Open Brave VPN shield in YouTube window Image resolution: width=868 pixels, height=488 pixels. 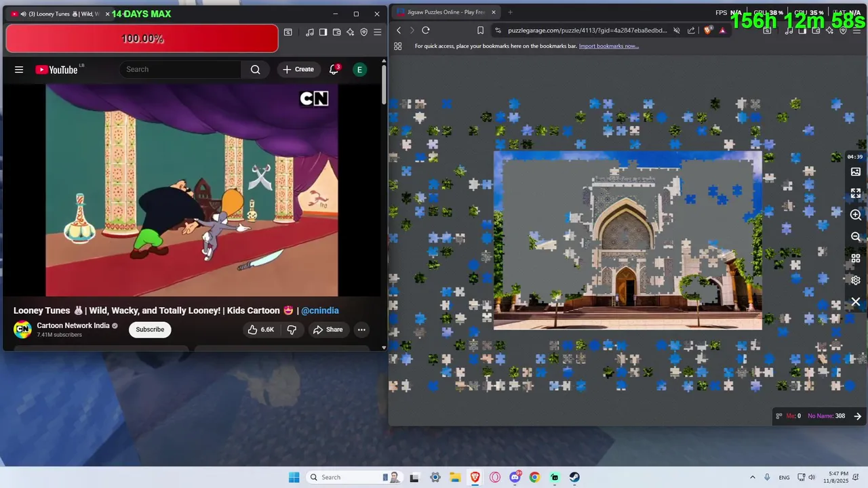pos(364,32)
